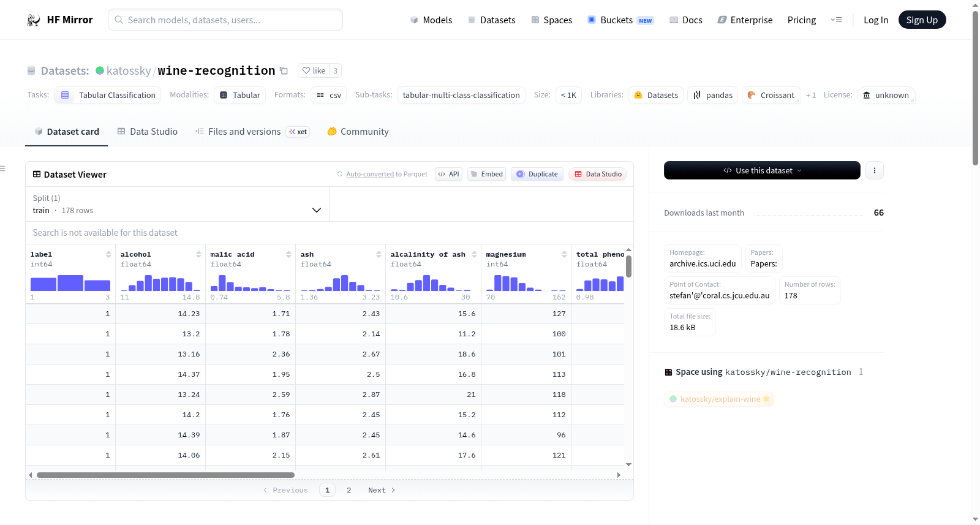Viewport: 980px width, 525px height.
Task: Sort by the alcohol column
Action: click(x=198, y=254)
